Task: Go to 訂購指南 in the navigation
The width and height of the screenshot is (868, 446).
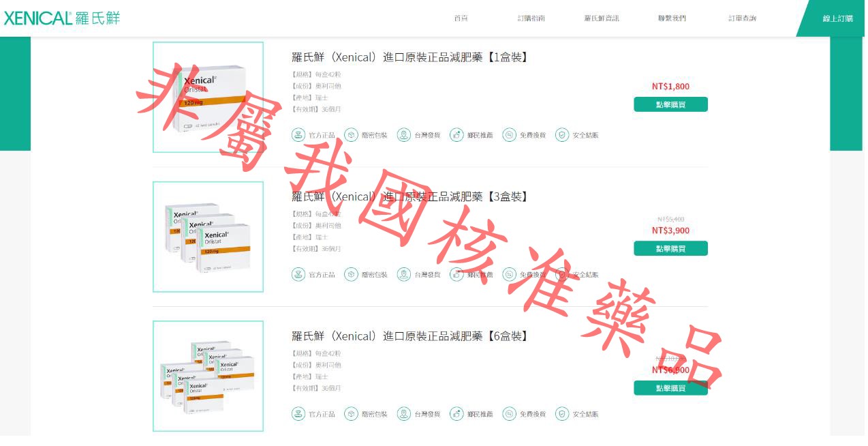Action: click(x=531, y=18)
